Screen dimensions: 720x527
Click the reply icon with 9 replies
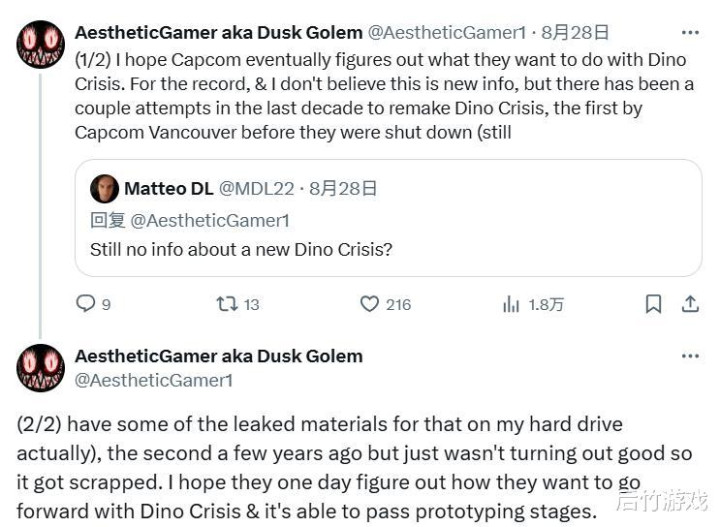click(86, 304)
